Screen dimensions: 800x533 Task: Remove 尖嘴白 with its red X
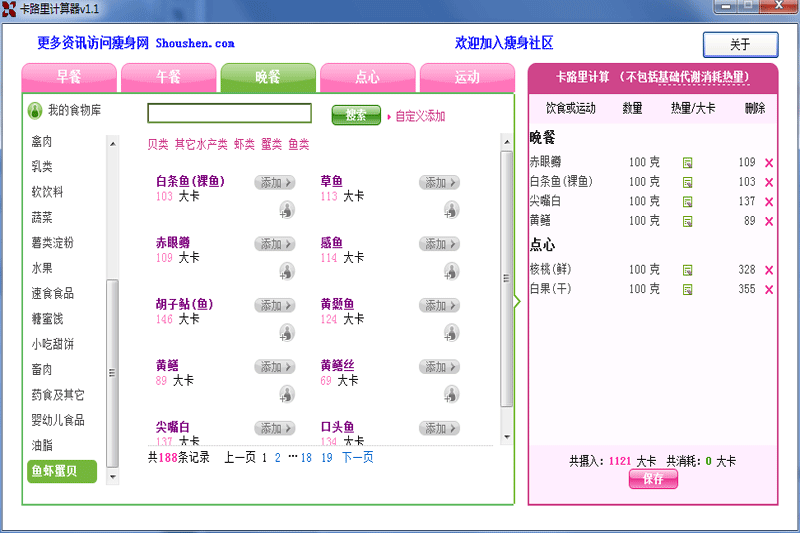(769, 202)
